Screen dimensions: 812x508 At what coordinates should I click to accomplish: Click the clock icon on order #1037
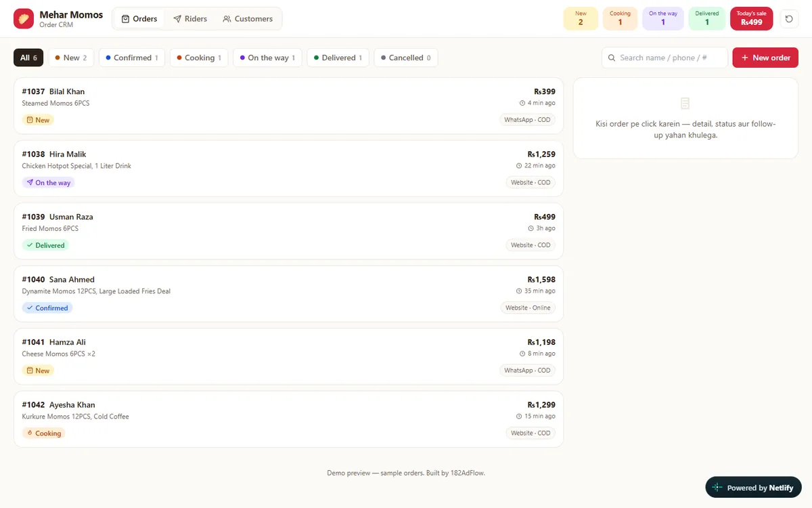(x=522, y=103)
